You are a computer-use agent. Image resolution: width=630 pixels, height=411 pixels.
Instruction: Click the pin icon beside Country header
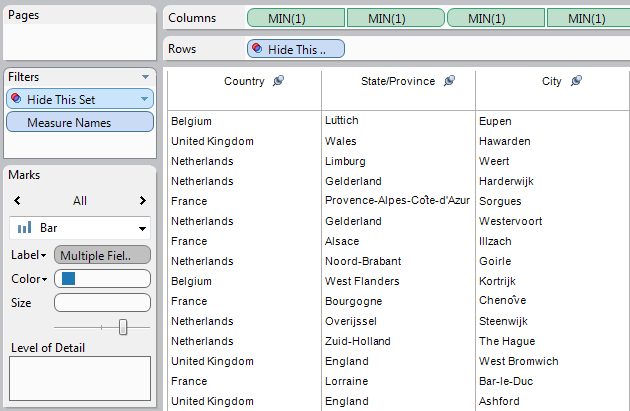click(x=278, y=81)
